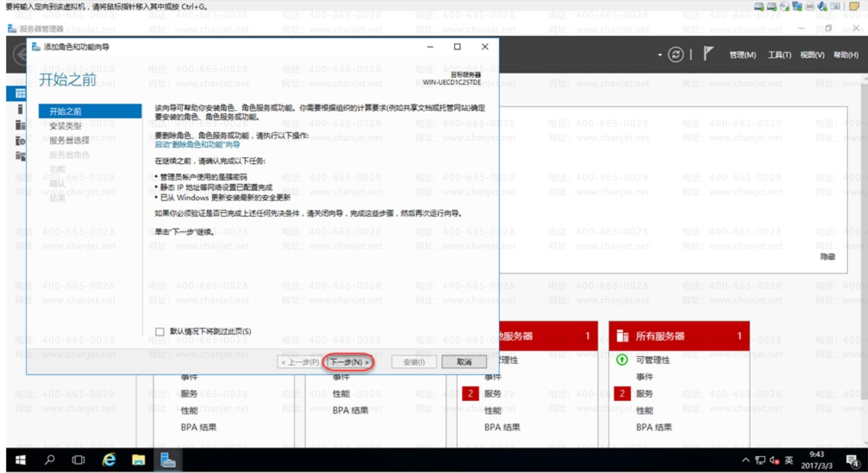The height and width of the screenshot is (473, 868).
Task: Click the taskbar search icon
Action: [x=49, y=460]
